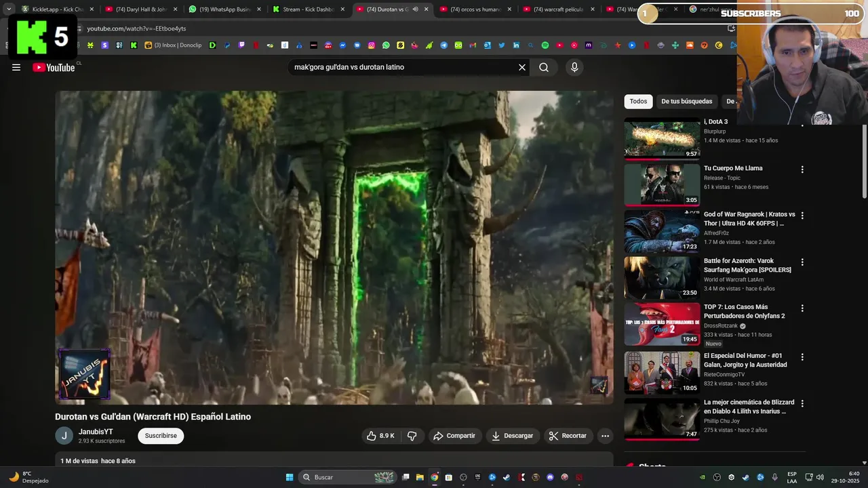Mute the Durotan tab via speaker icon
This screenshot has width=868, height=488.
tap(415, 9)
